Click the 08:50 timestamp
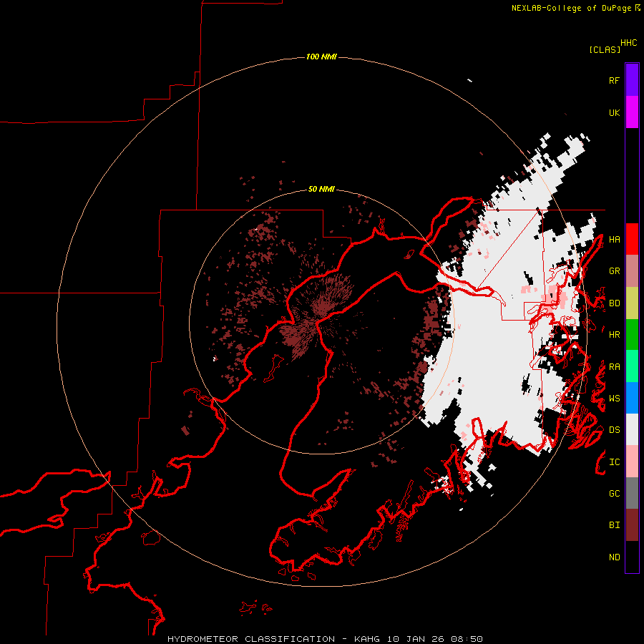This screenshot has width=644, height=644. tap(467, 639)
